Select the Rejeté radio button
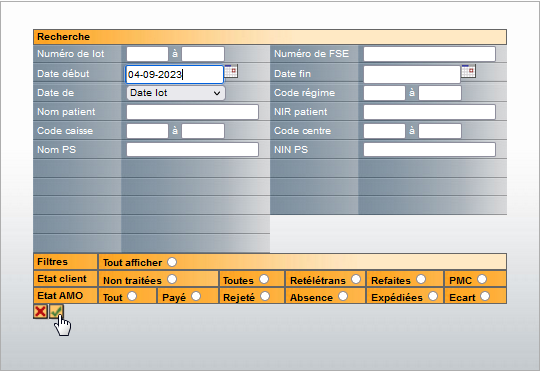The height and width of the screenshot is (371, 540). coord(265,296)
